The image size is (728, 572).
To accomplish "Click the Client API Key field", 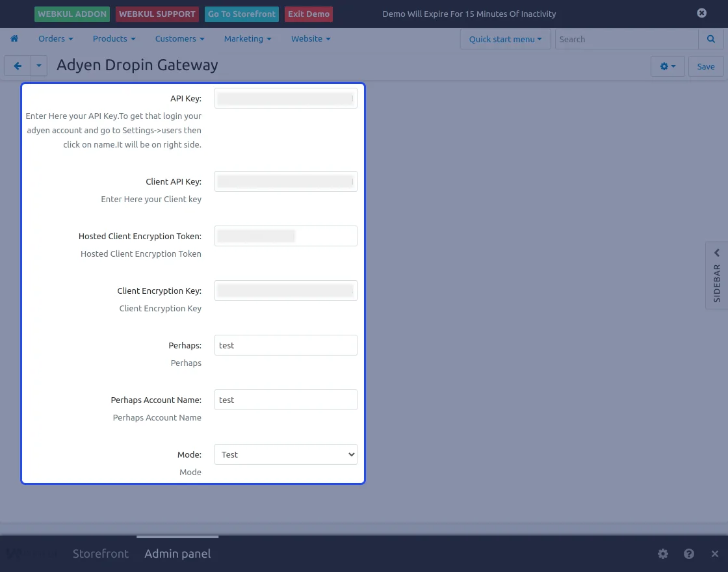I will coord(286,181).
